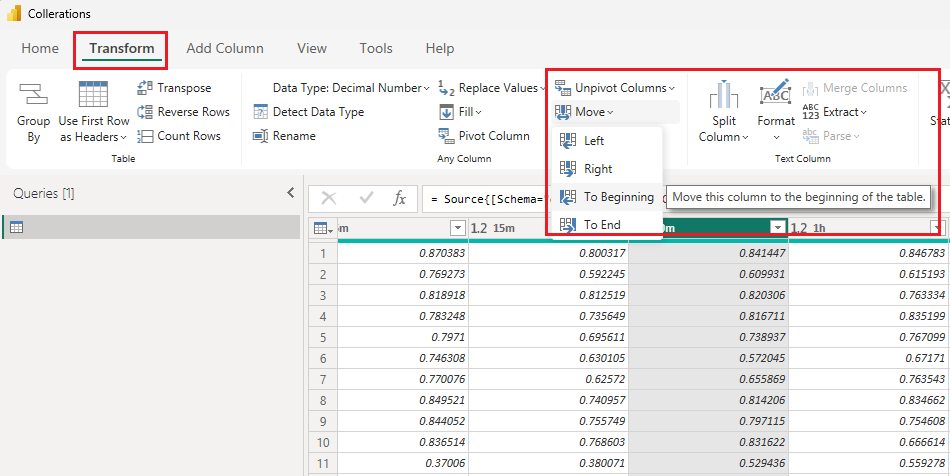Click the Replace Values icon
The width and height of the screenshot is (950, 476).
tap(447, 88)
